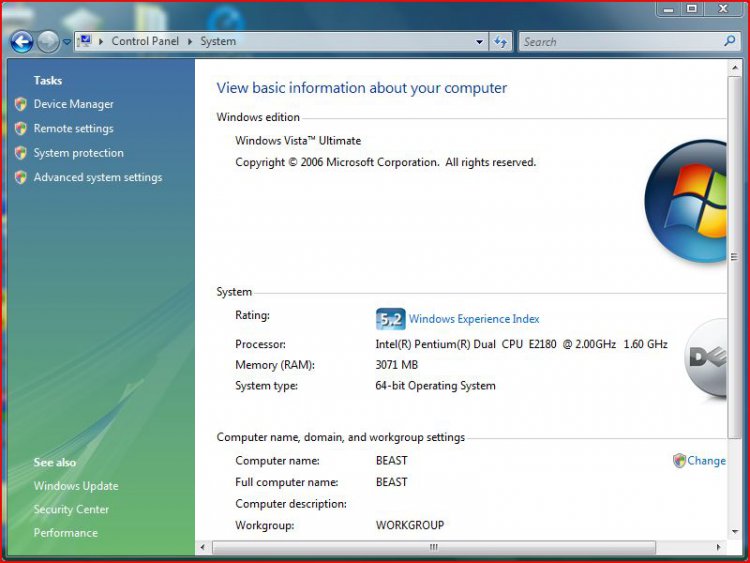The height and width of the screenshot is (563, 750).
Task: Click the WORKGROUP value text
Action: coord(410,525)
